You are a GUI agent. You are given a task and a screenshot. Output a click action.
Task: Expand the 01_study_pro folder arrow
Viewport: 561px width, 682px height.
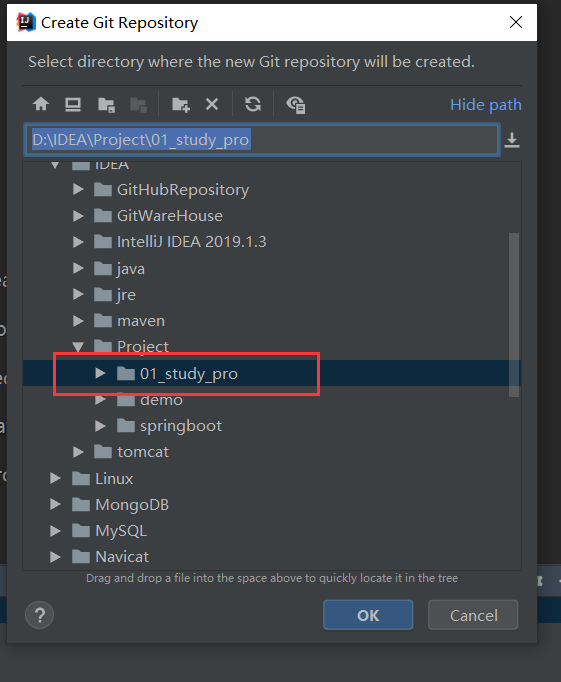100,373
